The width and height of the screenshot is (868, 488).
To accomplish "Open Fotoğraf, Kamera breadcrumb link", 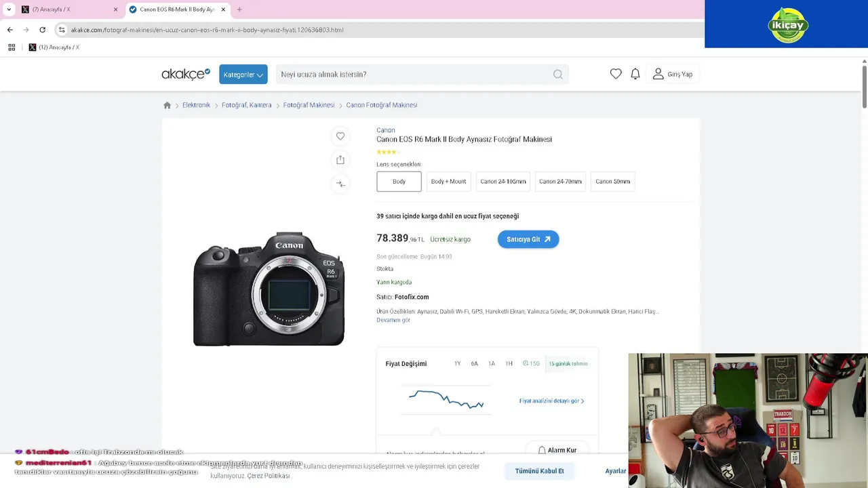I will pos(246,105).
